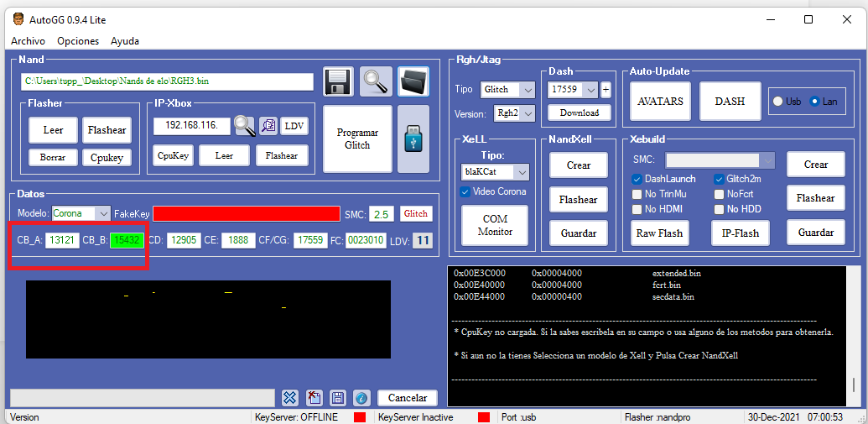Click the DASH auto-update button
The width and height of the screenshot is (868, 424).
click(x=730, y=102)
